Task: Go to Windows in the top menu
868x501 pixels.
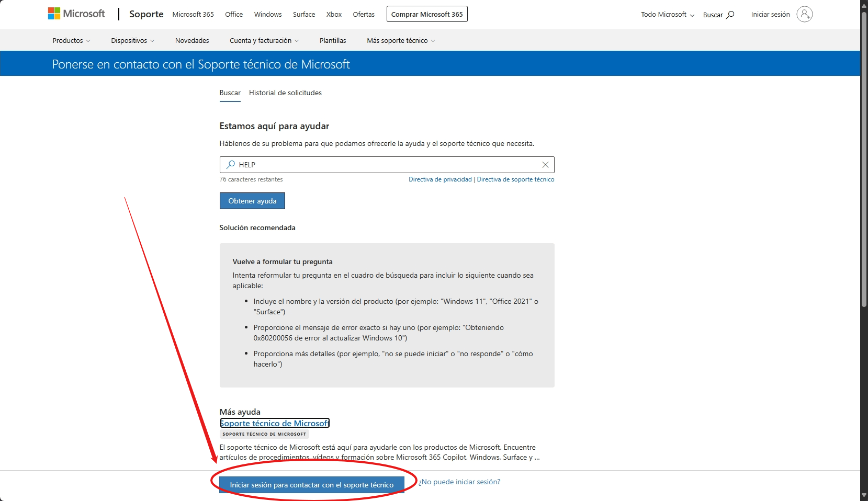Action: click(x=268, y=14)
